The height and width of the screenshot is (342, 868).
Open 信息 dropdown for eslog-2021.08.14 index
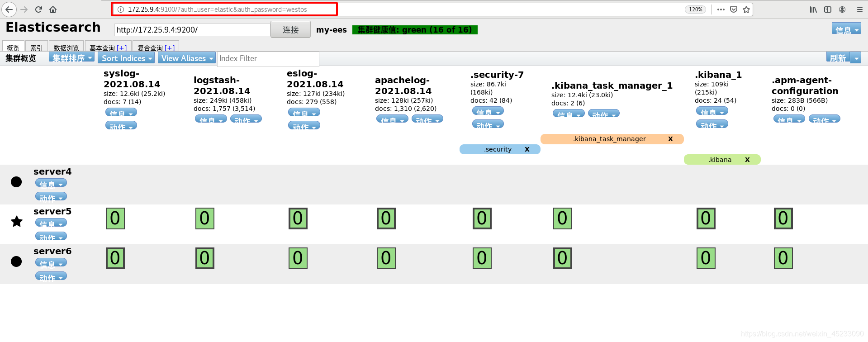click(x=304, y=113)
